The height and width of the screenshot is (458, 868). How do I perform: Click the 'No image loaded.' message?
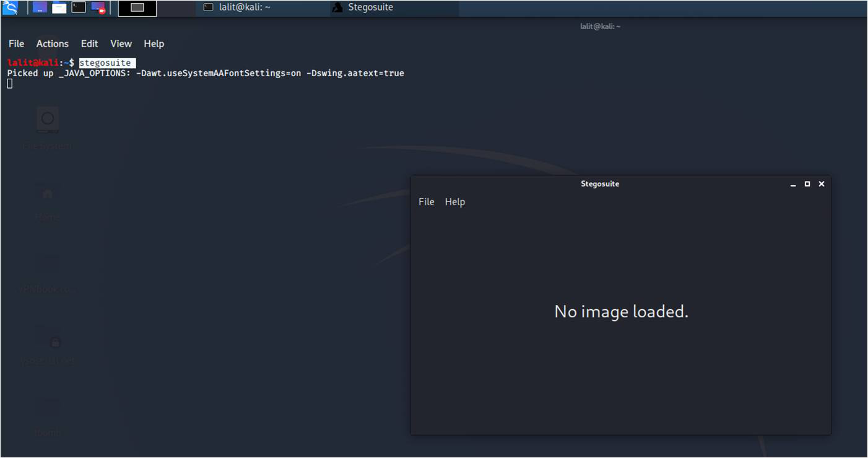621,311
